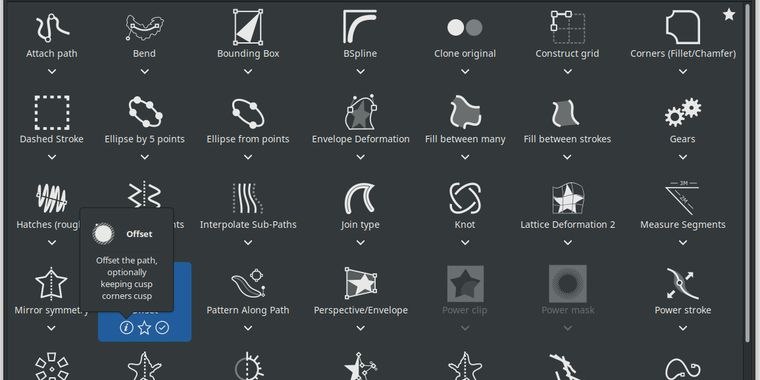Image resolution: width=760 pixels, height=380 pixels.
Task: Select the Dashed Stroke effect icon
Action: (52, 113)
